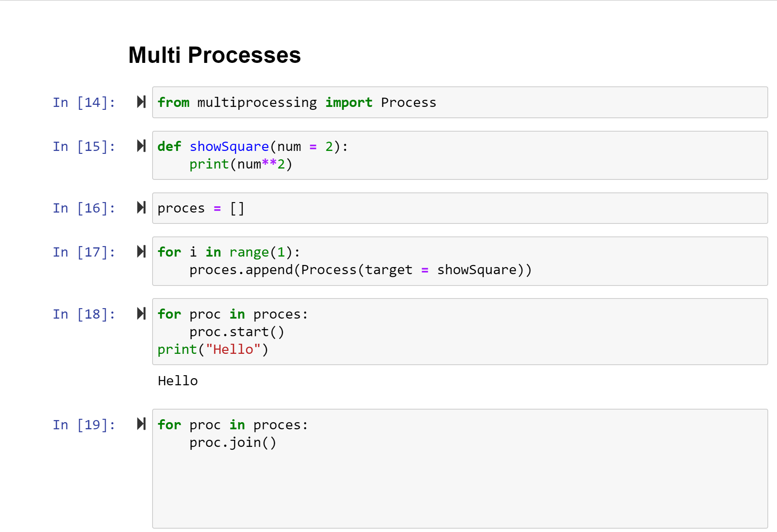777x532 pixels.
Task: Click into the proces = [] cell
Action: 460,208
